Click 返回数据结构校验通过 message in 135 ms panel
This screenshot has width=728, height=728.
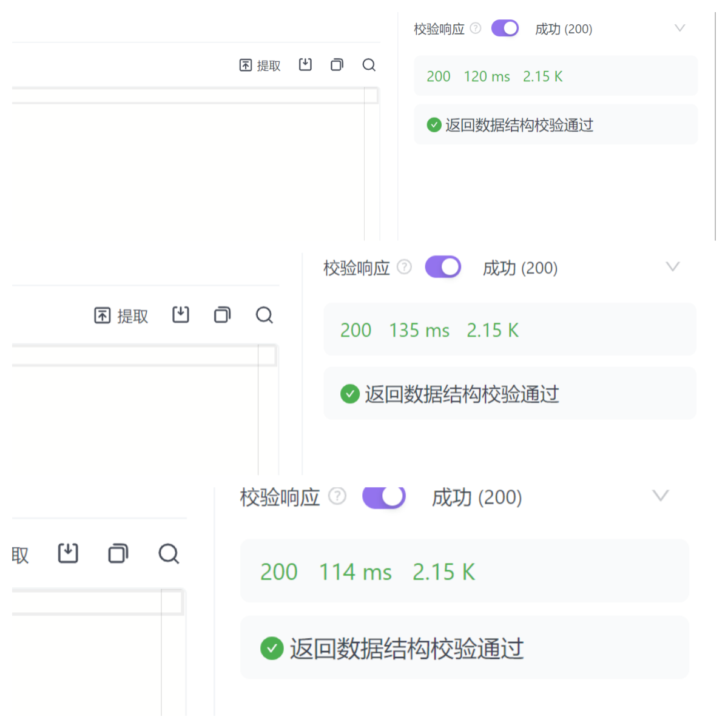[462, 394]
